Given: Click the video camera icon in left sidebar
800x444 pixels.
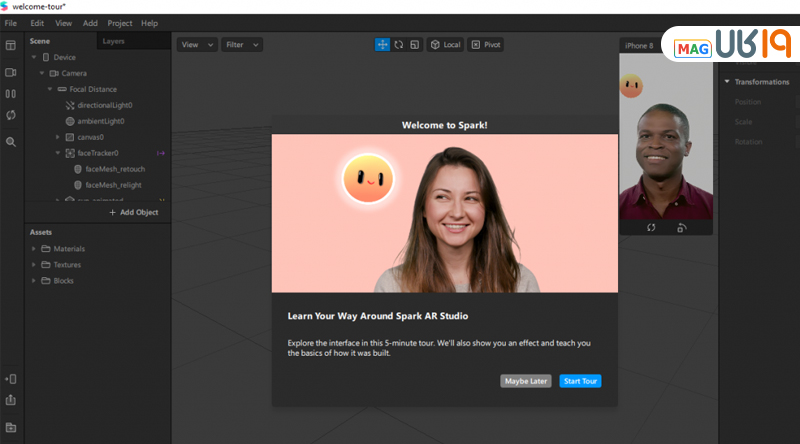Looking at the screenshot, I should [x=11, y=72].
